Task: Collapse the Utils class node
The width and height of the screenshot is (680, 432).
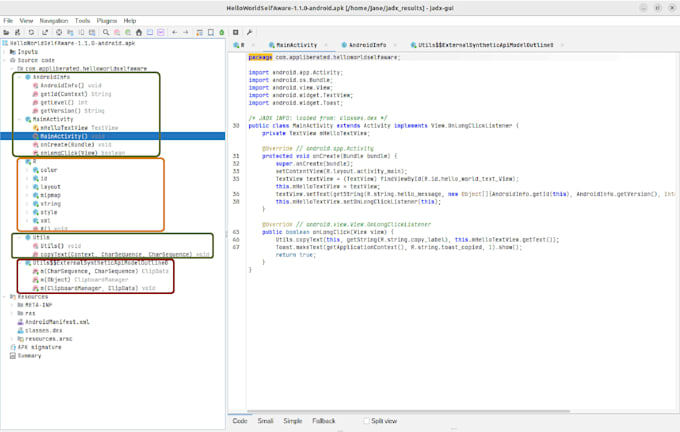Action: (x=20, y=237)
